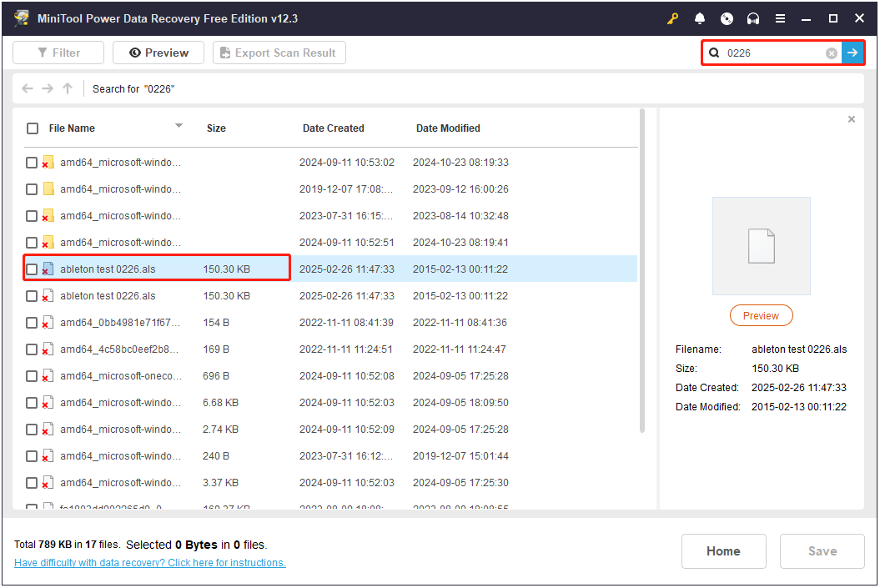Viewport: 880px width, 588px height.
Task: Select the modified date 2019-12-07 15:01:44
Action: point(460,456)
